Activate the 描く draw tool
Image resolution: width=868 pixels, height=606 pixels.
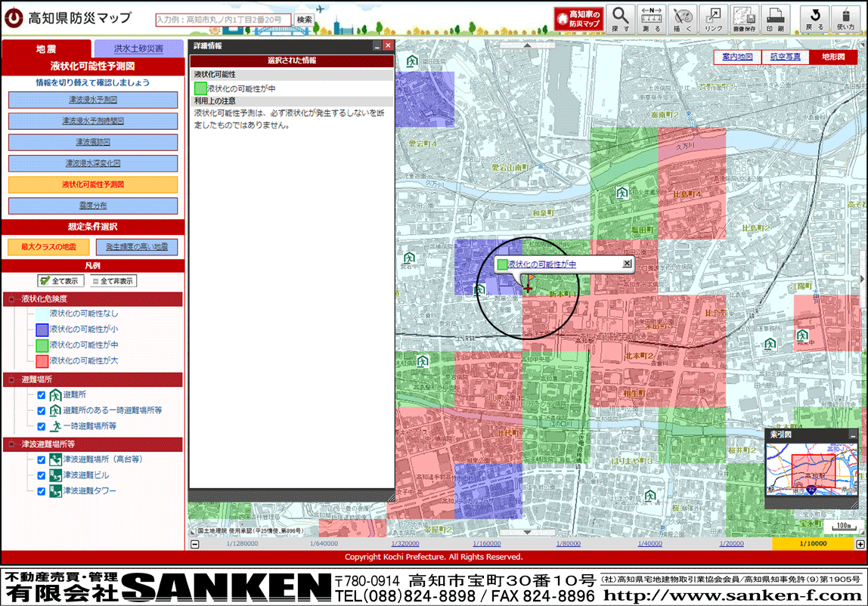pos(682,18)
